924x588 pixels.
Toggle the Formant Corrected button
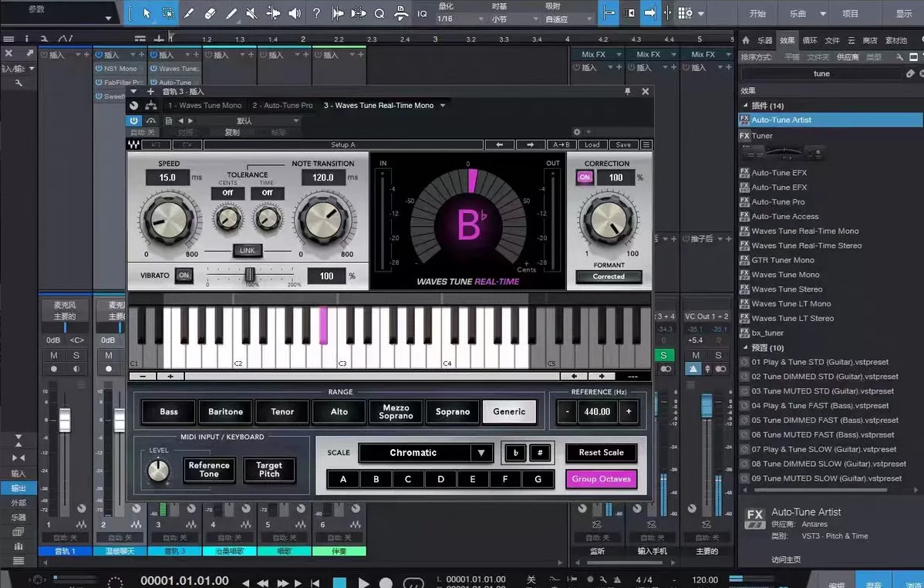coord(609,276)
